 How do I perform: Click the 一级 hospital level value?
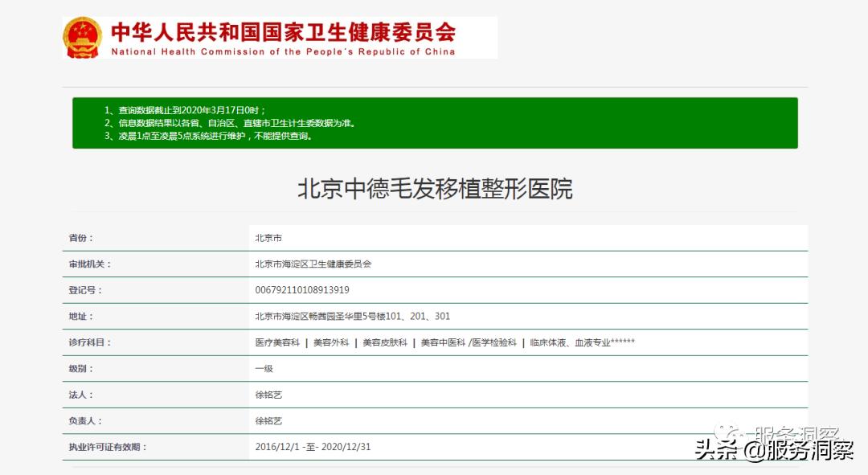[x=262, y=368]
